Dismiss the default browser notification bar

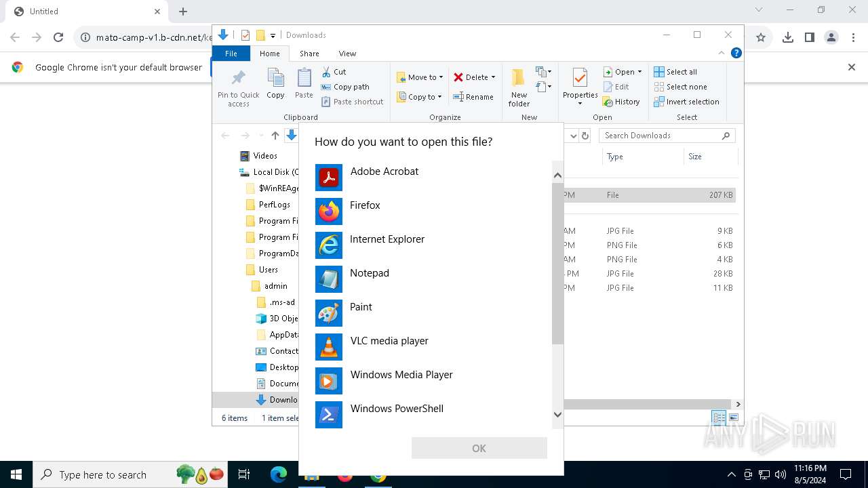852,67
